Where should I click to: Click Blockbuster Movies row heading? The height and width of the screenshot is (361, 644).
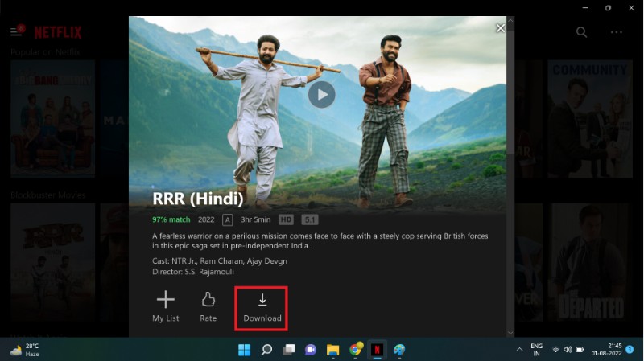point(48,195)
